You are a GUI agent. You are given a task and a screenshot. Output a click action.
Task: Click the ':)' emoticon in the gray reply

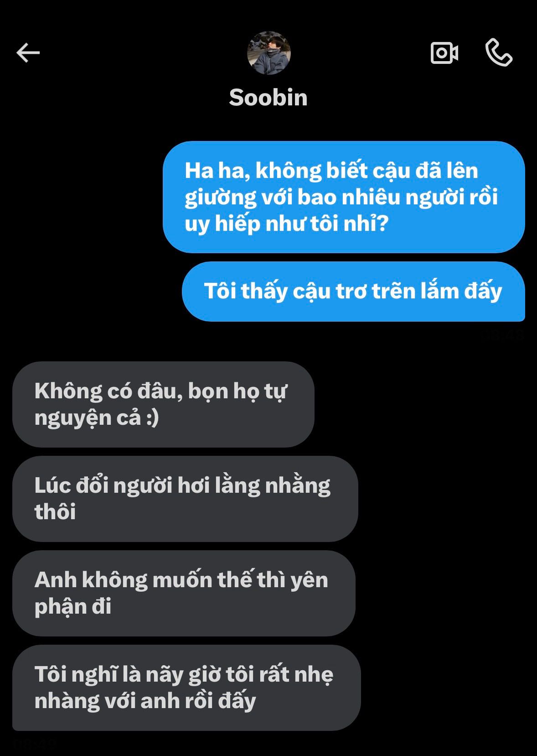152,418
